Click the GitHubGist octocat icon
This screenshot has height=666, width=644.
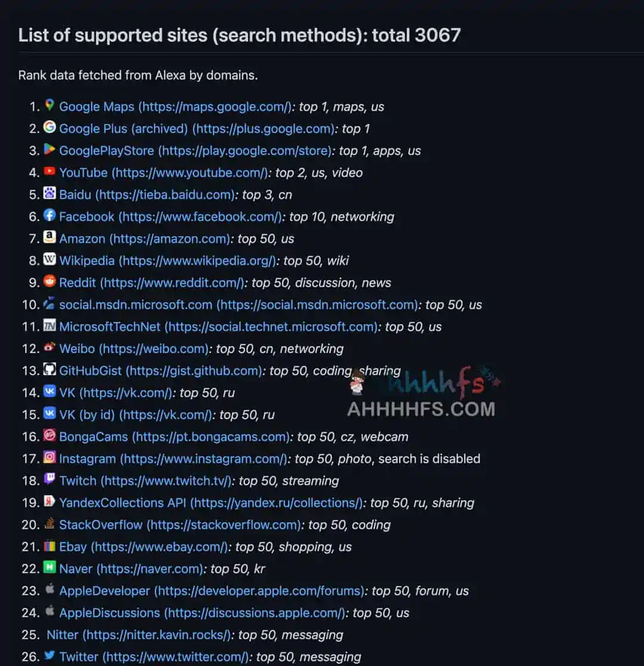click(x=49, y=370)
